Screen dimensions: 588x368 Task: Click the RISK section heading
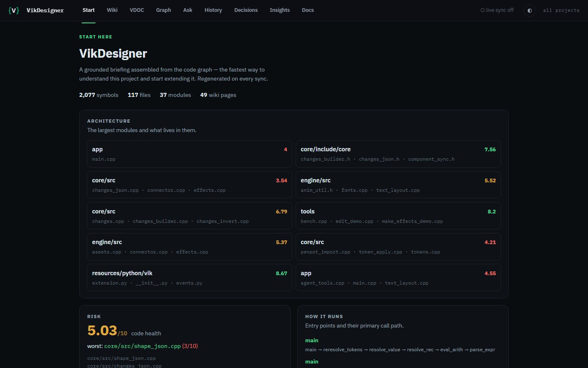pos(94,316)
